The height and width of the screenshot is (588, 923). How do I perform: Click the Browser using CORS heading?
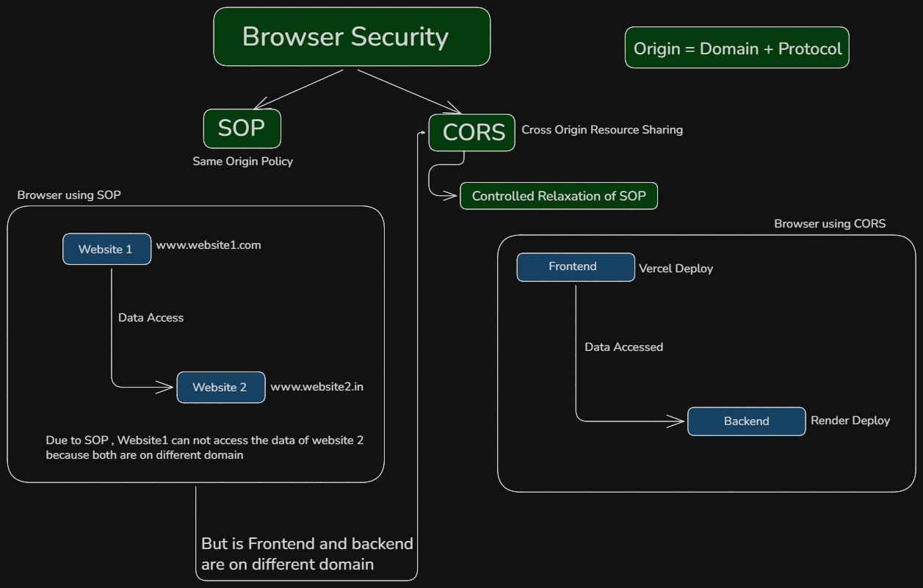coord(830,224)
